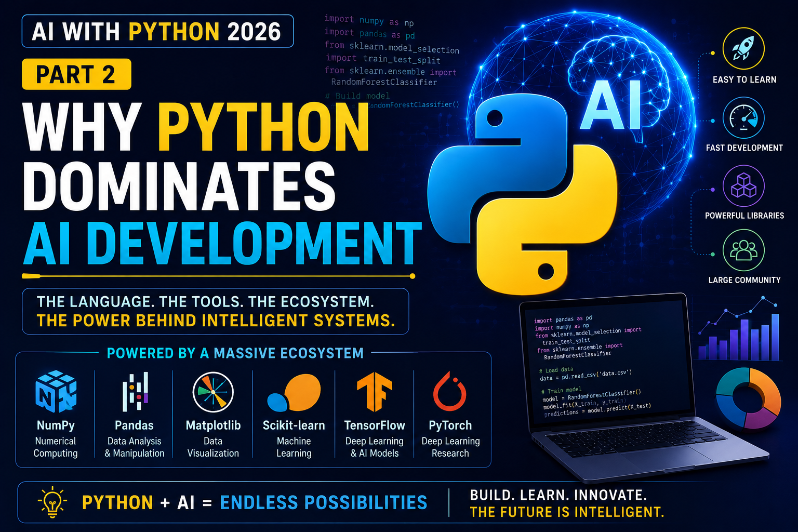Click the Scikit-learn orange and blue logo
This screenshot has width=798, height=532.
tap(294, 393)
